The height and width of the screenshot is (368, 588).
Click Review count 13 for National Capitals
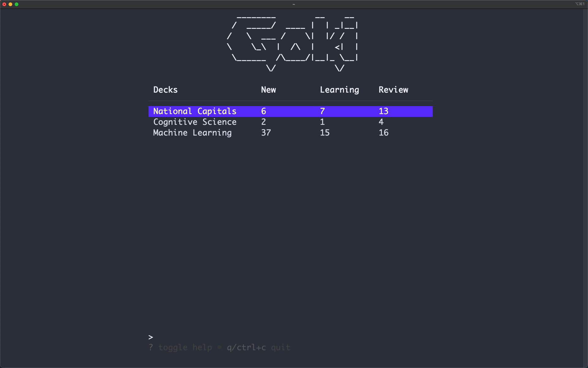(383, 111)
